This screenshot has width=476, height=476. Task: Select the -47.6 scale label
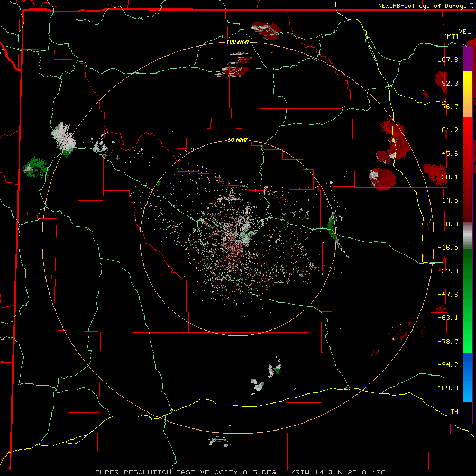coord(448,295)
